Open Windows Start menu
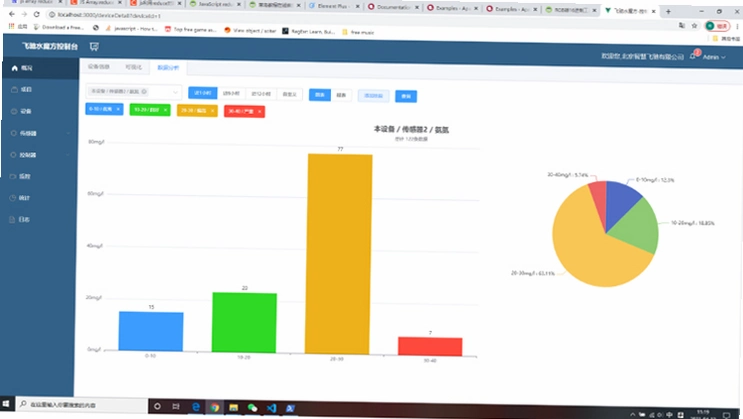This screenshot has width=743, height=419. [6, 403]
